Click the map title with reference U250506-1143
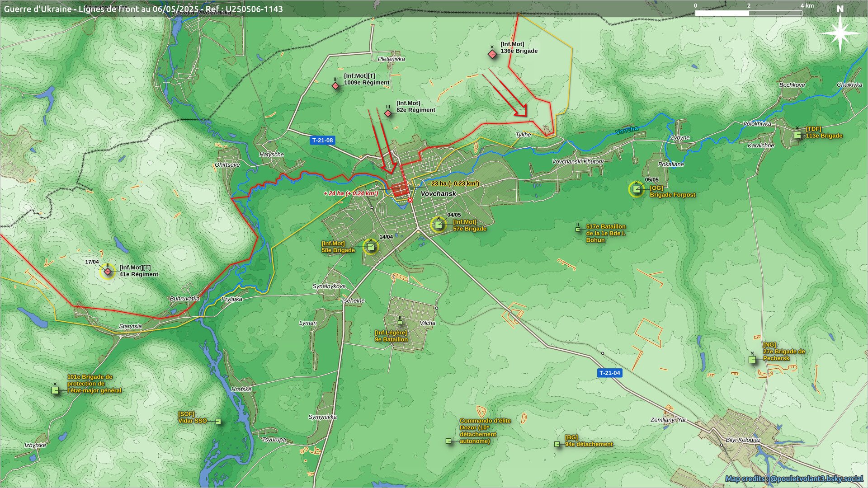The height and width of the screenshot is (488, 868). tap(143, 9)
